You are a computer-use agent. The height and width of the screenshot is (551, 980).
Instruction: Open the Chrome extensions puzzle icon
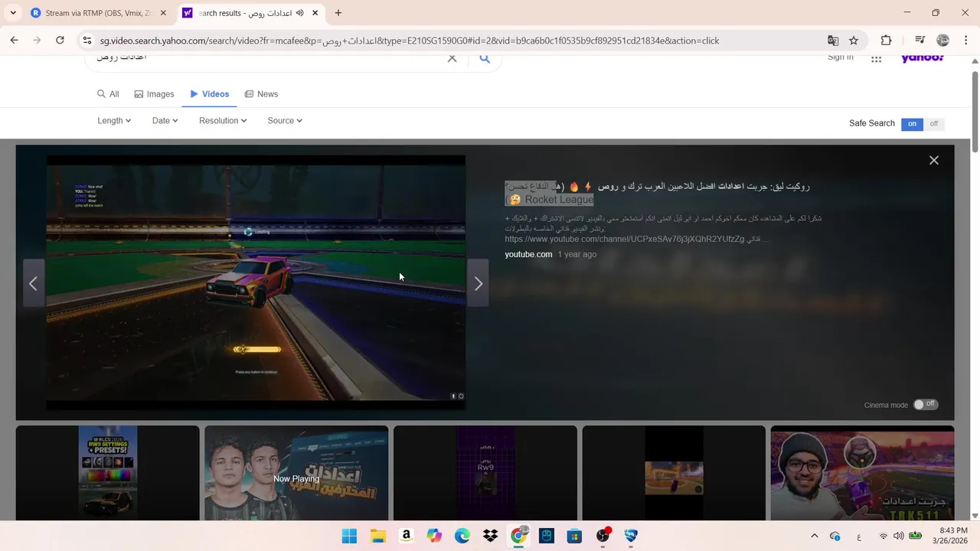click(x=886, y=41)
